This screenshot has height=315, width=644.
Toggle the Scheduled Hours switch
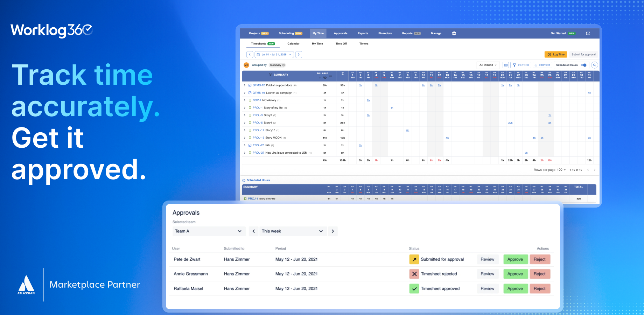(584, 65)
